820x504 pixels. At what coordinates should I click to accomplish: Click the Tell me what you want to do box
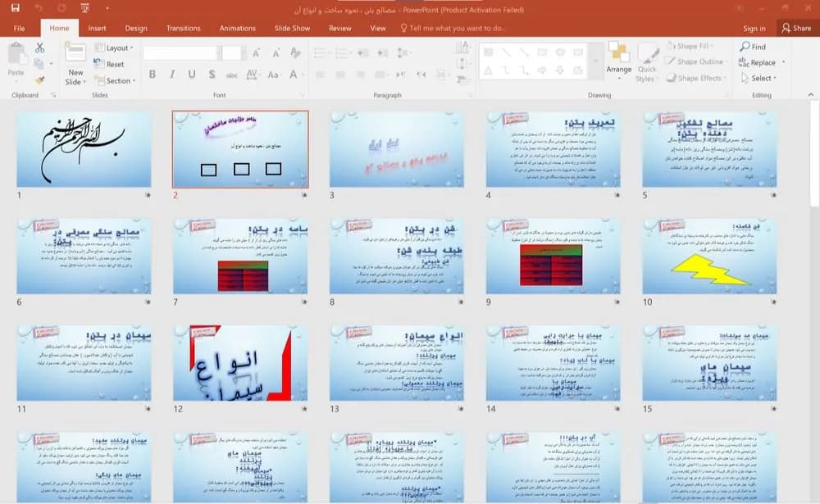tap(453, 28)
